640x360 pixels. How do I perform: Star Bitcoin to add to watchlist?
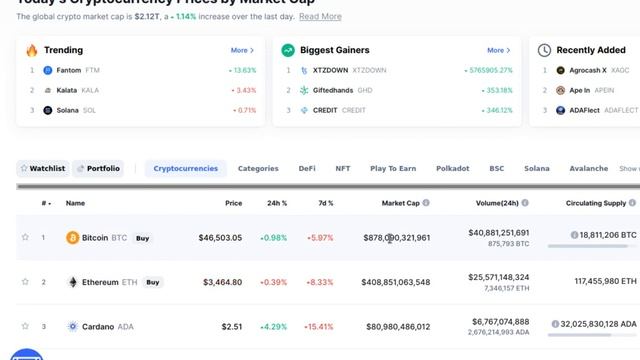[x=25, y=237]
